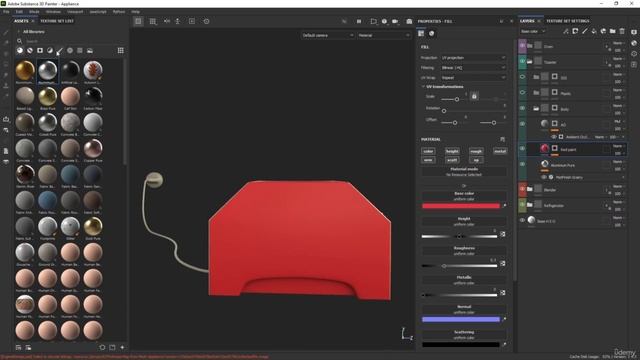Open the Filtering dropdown

coord(473,68)
